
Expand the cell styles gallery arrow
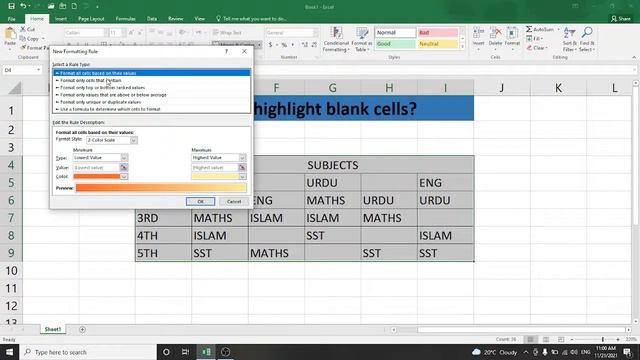point(462,47)
